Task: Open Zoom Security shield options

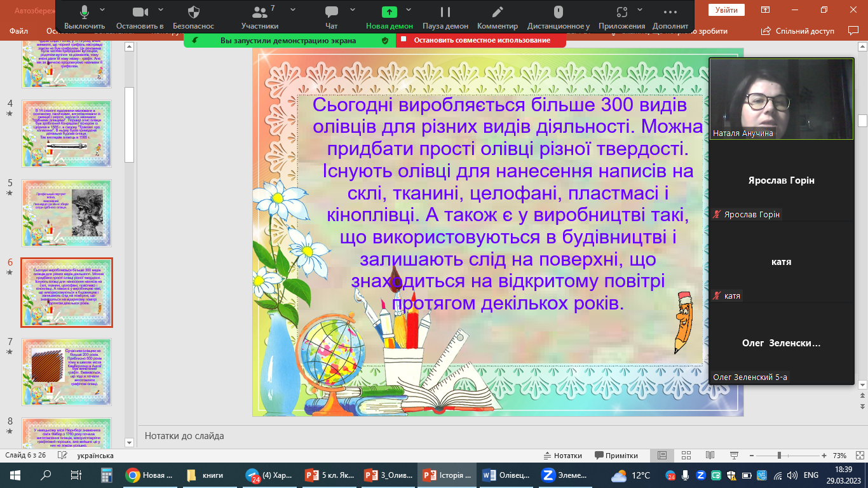Action: pos(194,17)
